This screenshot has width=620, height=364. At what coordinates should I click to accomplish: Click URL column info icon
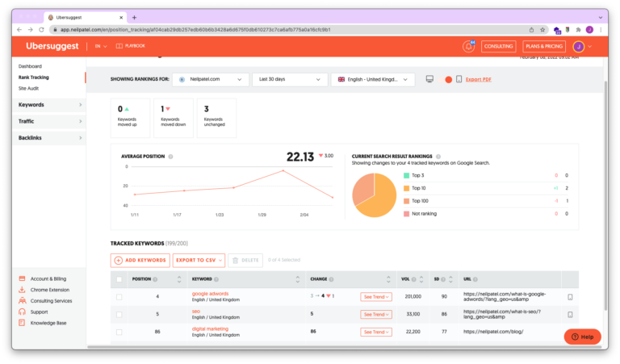point(475,279)
